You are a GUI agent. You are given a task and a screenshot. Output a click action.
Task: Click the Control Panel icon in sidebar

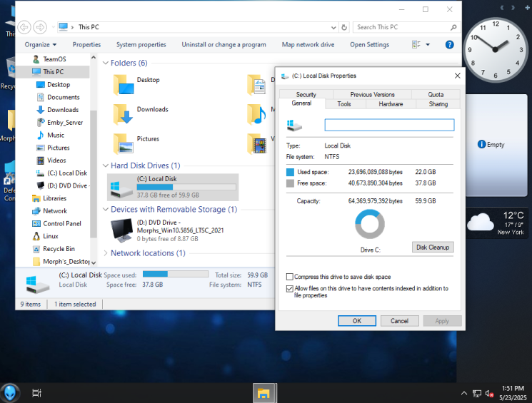tap(36, 224)
